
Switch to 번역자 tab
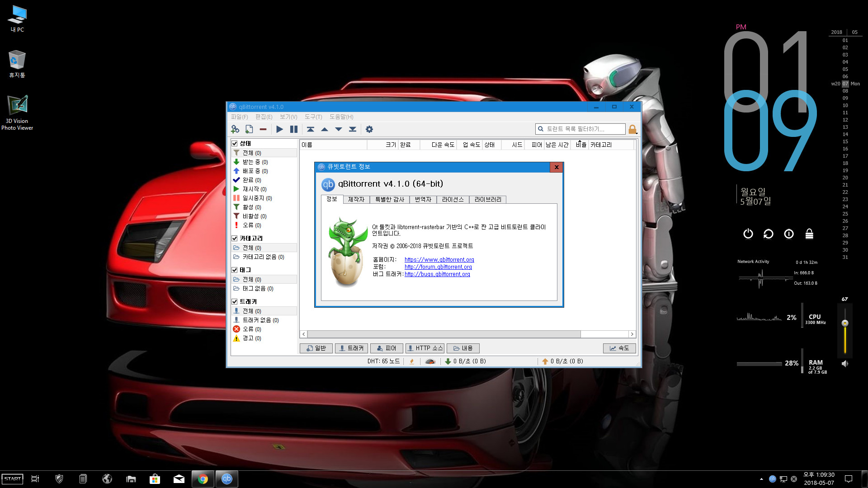(x=423, y=200)
